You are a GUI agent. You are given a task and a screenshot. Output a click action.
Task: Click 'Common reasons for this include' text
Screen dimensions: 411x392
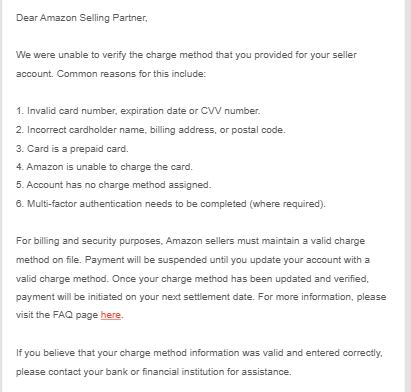[131, 73]
